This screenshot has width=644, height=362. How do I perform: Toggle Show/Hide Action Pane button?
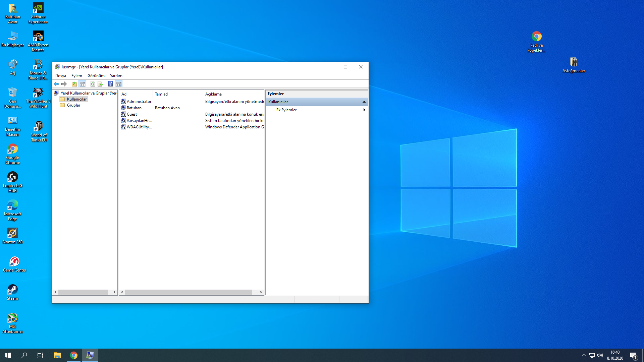(x=119, y=84)
